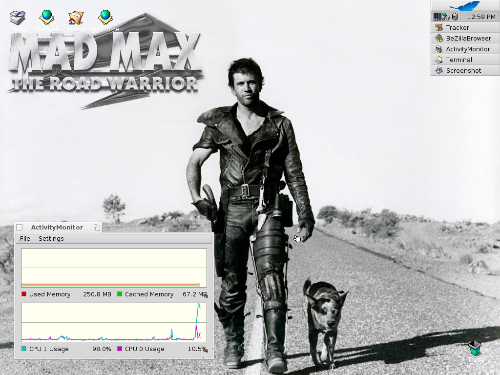Click the magenta CPU 0 Usage swatch
500x375 pixels.
pyautogui.click(x=120, y=349)
